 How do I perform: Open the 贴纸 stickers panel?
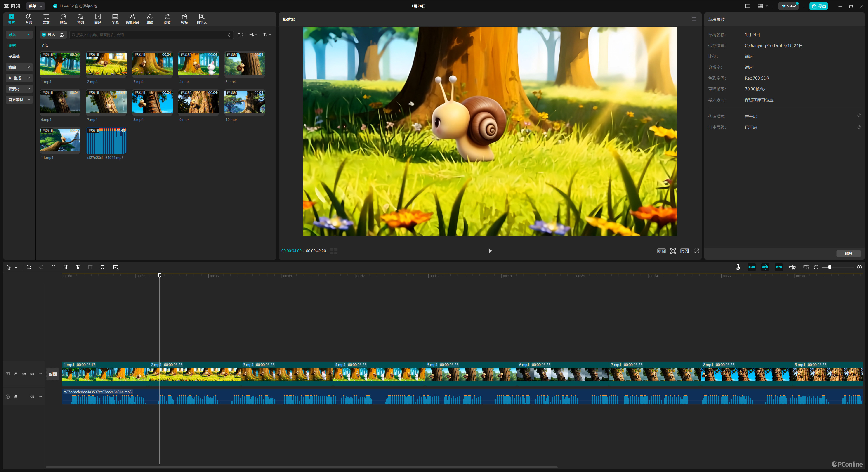(x=63, y=19)
